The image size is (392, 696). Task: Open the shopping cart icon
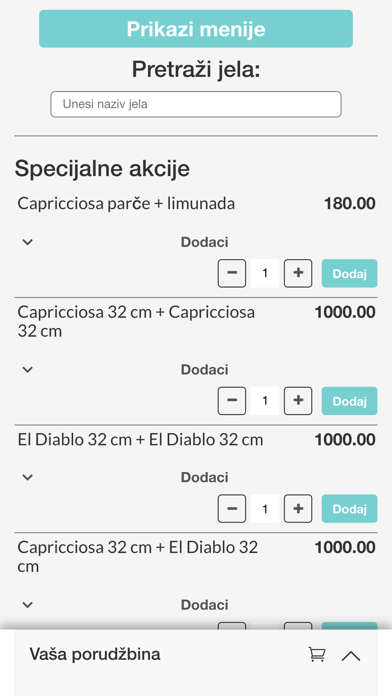tap(317, 655)
